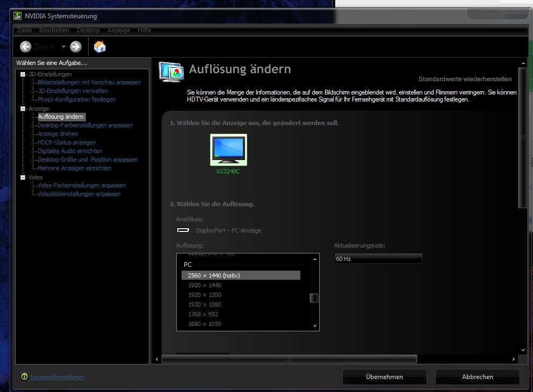The height and width of the screenshot is (392, 533).
Task: Open 3D-Einstellungen verwalten
Action: pyautogui.click(x=73, y=91)
